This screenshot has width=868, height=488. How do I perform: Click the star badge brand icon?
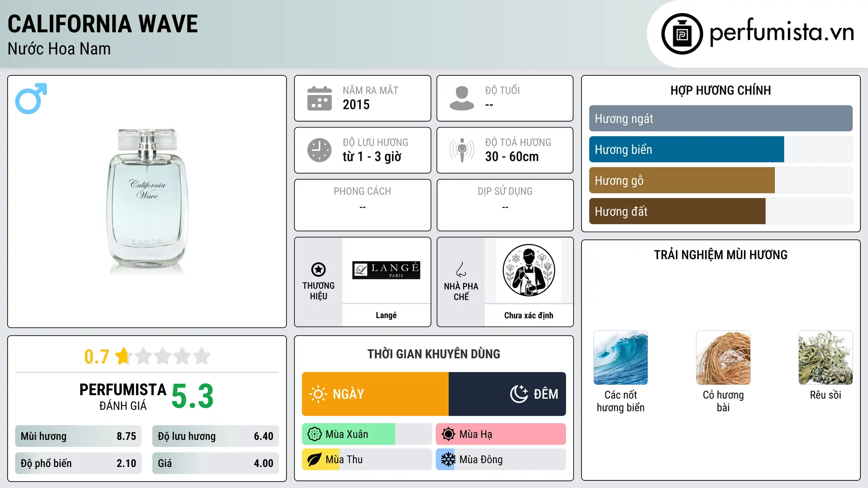(318, 269)
